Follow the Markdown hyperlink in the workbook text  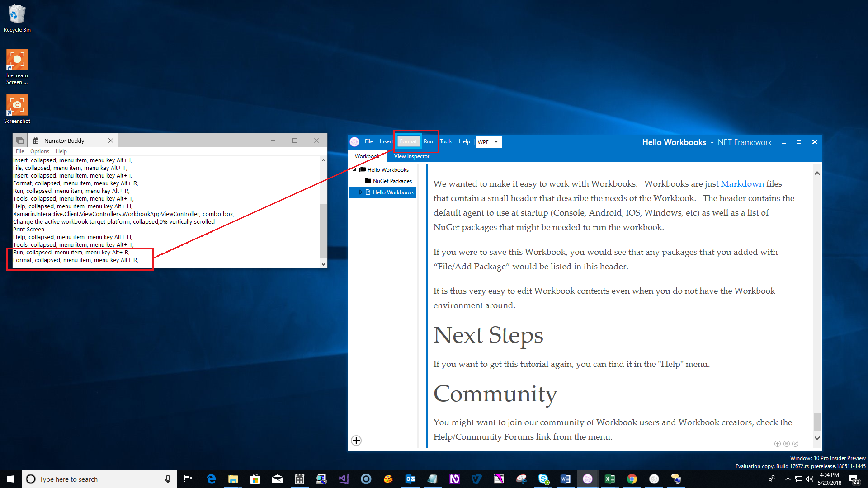742,184
